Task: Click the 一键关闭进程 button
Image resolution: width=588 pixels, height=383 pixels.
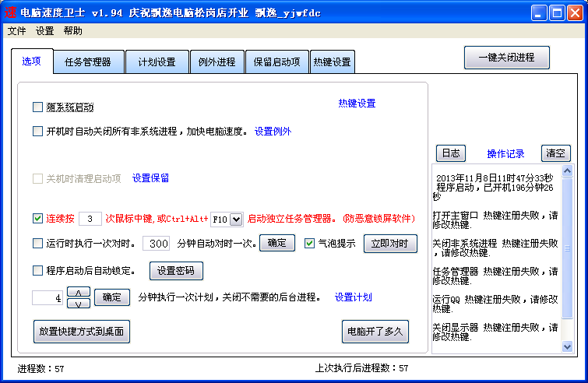Action: [x=507, y=58]
